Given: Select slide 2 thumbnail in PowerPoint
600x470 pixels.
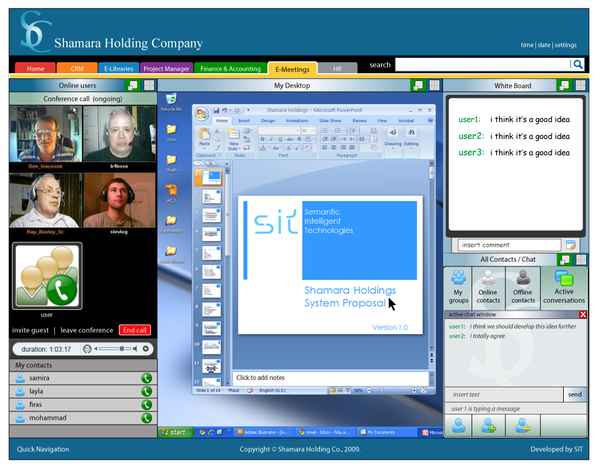Looking at the screenshot, I should [211, 197].
